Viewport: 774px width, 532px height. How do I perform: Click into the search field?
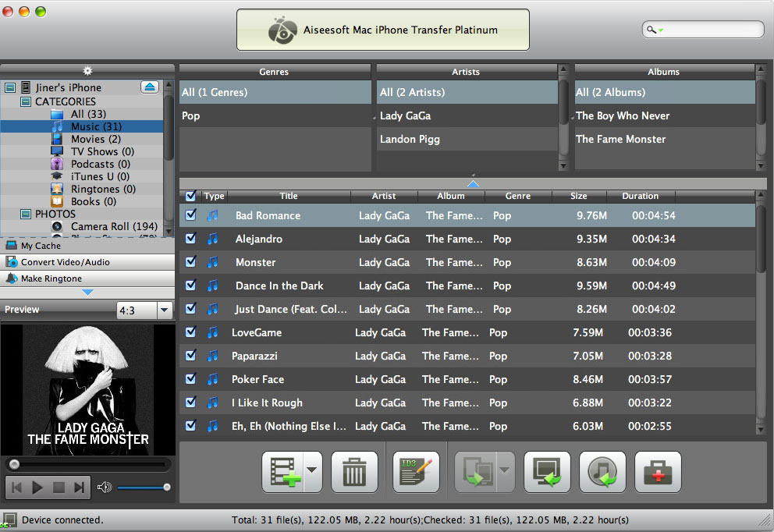coord(703,30)
